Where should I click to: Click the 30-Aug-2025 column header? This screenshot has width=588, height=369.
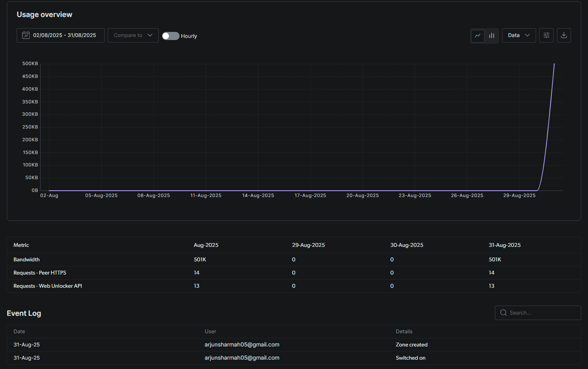point(407,245)
